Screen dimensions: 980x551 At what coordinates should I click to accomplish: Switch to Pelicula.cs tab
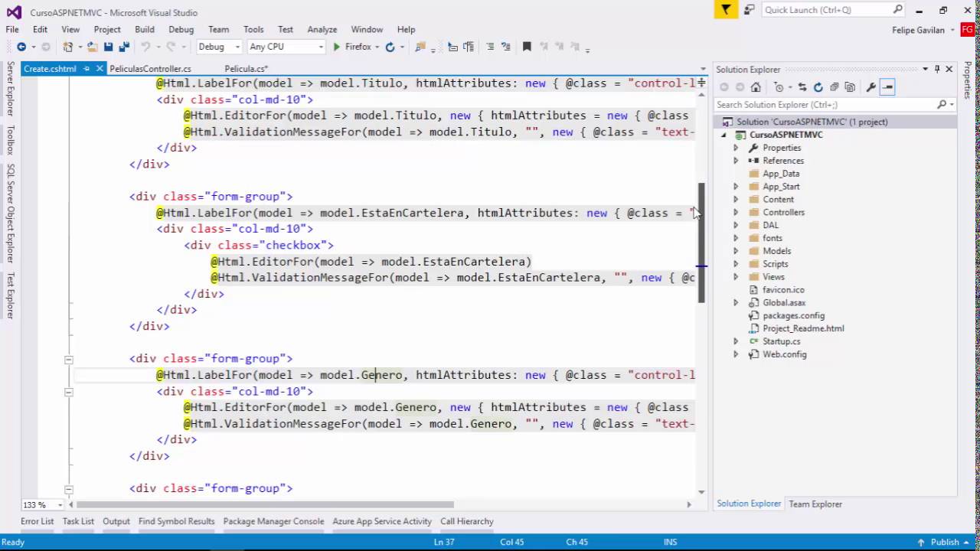click(246, 69)
